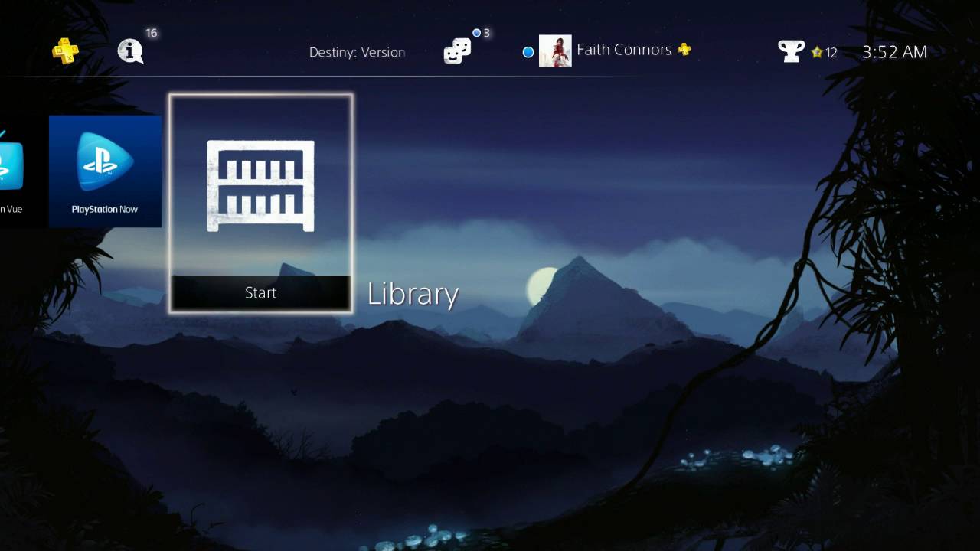Click the friends count badge 3
The image size is (980, 551).
[482, 33]
